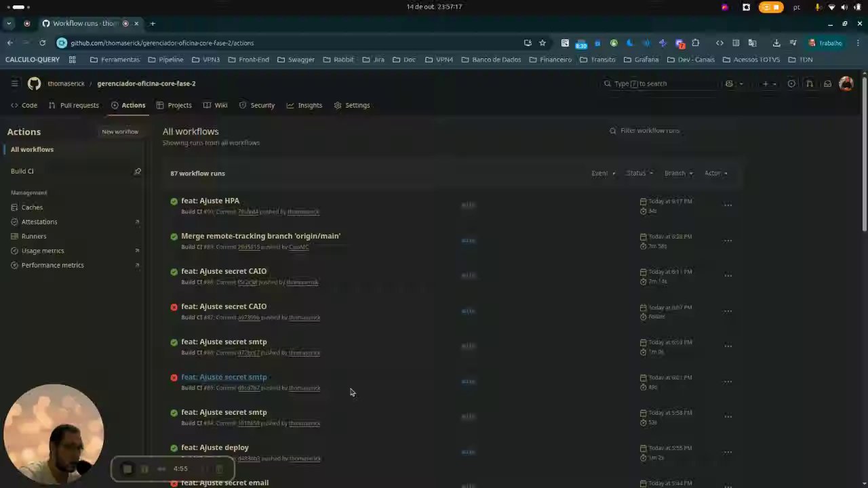
Task: Expand the Branch filter dropdown
Action: (x=678, y=174)
